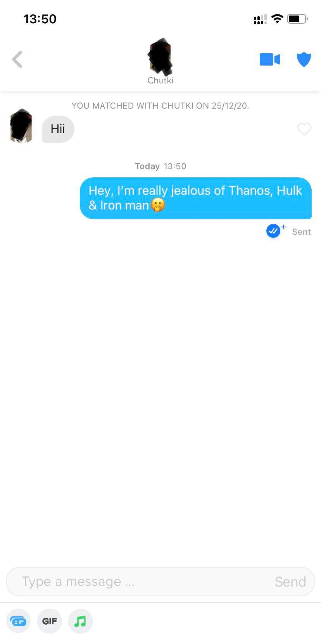Tap Chutki's avatar beside "Hii"
The width and height of the screenshot is (321, 644).
[21, 126]
